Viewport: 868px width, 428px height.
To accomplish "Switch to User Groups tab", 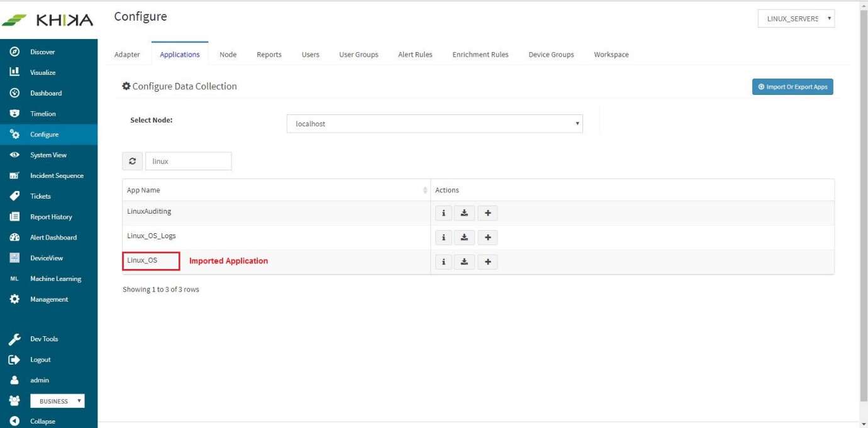I will [359, 55].
